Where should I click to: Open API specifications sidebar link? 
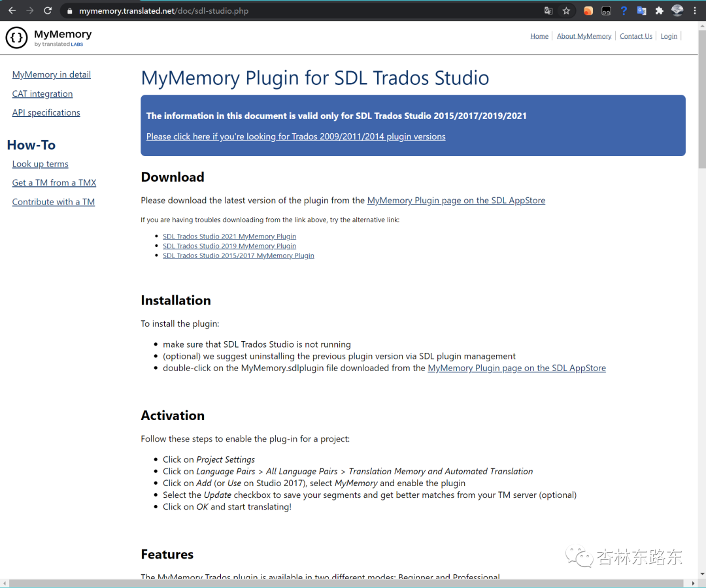46,112
